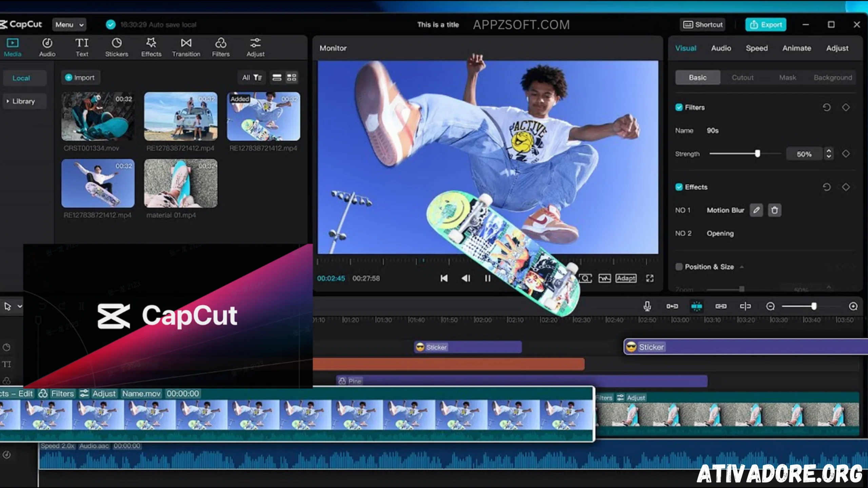The height and width of the screenshot is (488, 868).
Task: Edit the Motion Blur effect
Action: coord(756,210)
